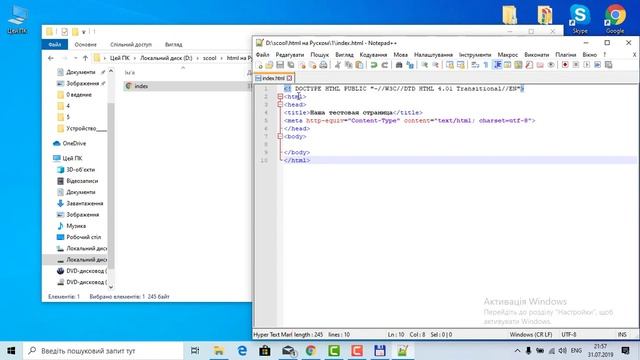The width and height of the screenshot is (640, 360).
Task: Go up one folder level in Explorer
Action: click(85, 58)
